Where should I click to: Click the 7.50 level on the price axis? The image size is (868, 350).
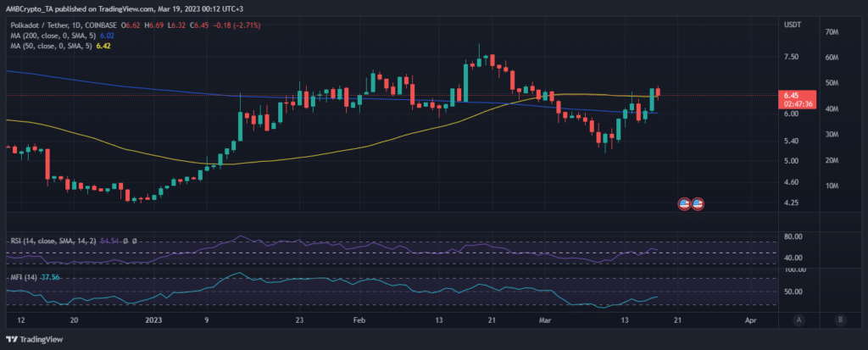coord(791,58)
